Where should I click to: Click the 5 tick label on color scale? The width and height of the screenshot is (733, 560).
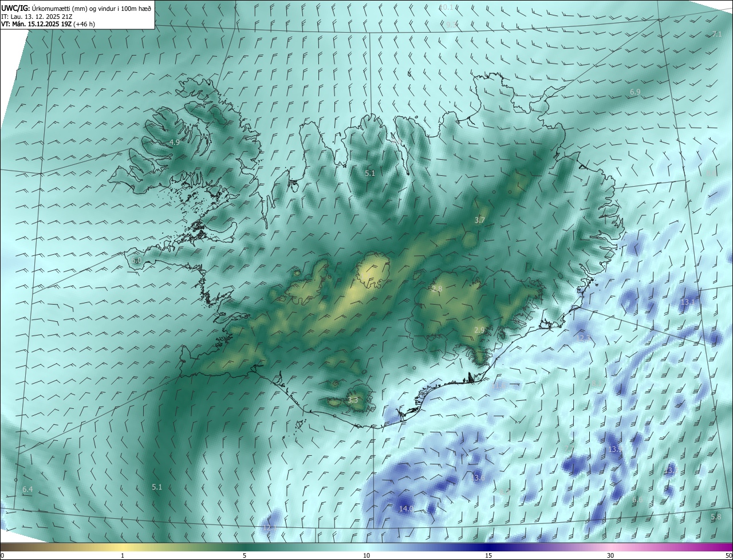pos(245,556)
